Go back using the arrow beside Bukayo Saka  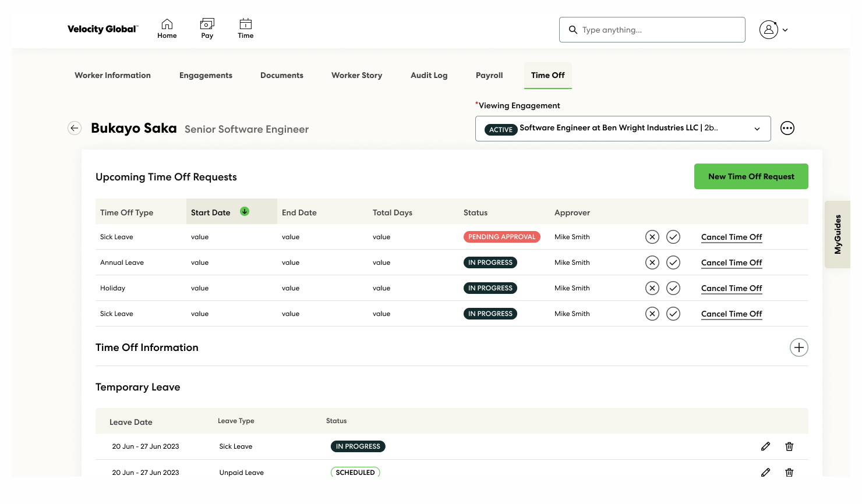pyautogui.click(x=75, y=128)
